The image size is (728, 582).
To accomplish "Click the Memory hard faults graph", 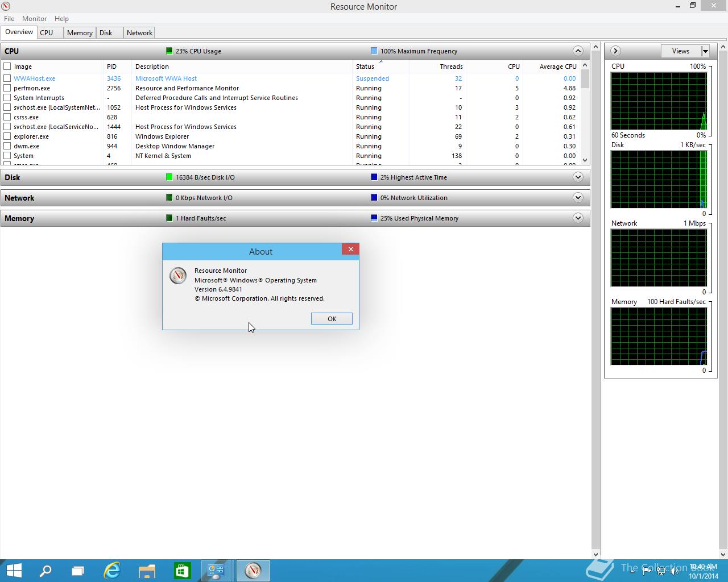I will pos(659,336).
